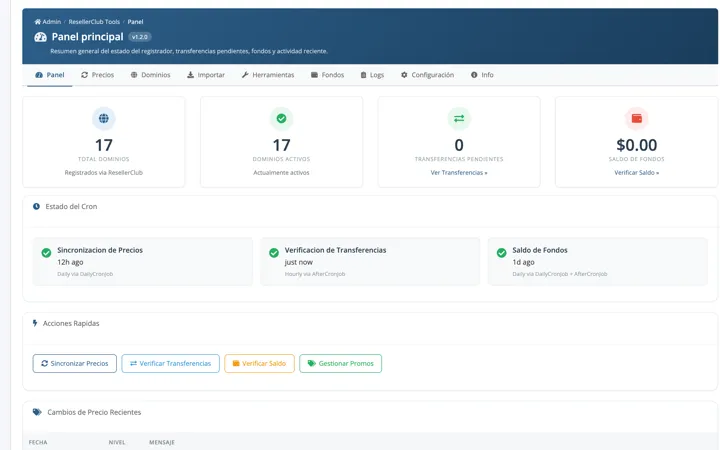Switch to the Info tab
Screen dimensions: 720x450
[x=483, y=75]
